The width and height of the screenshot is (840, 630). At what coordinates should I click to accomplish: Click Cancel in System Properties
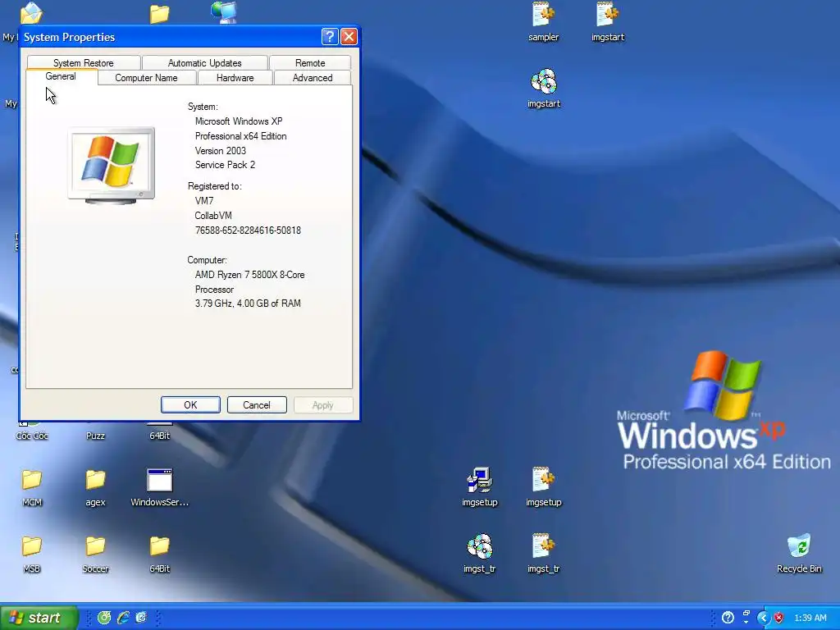click(x=257, y=405)
